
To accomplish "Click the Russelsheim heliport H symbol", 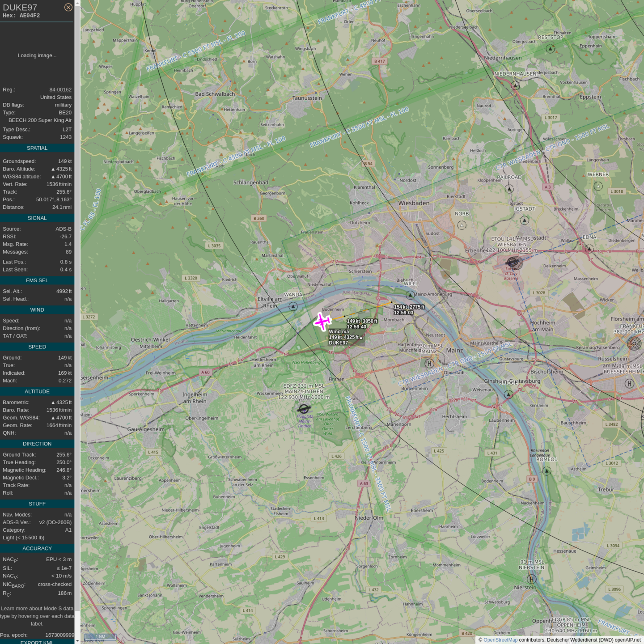I will (x=629, y=383).
